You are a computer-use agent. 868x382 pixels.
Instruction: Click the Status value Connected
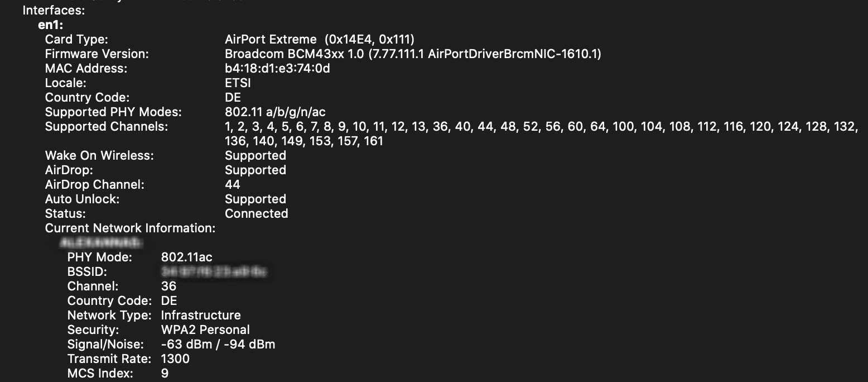pos(257,214)
